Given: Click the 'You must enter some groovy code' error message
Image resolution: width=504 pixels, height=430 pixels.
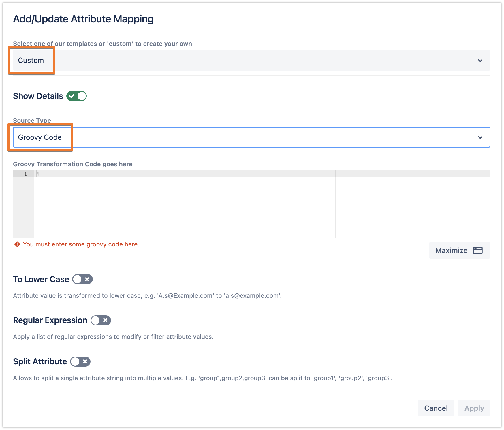Looking at the screenshot, I should (81, 244).
